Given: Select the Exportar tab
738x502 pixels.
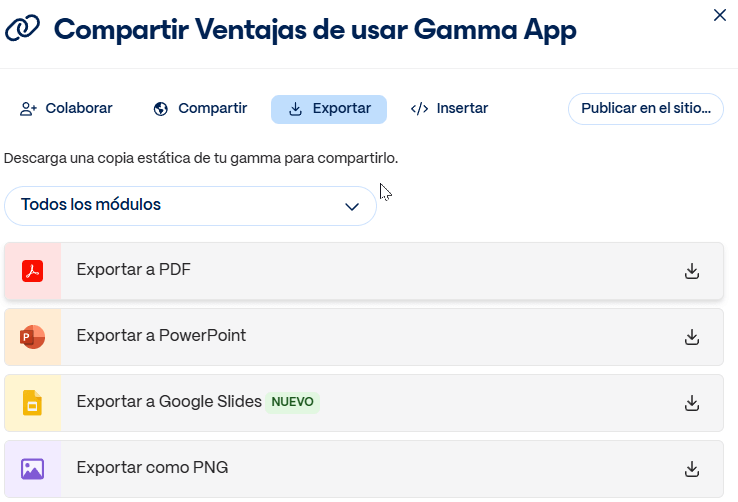Looking at the screenshot, I should [x=329, y=109].
